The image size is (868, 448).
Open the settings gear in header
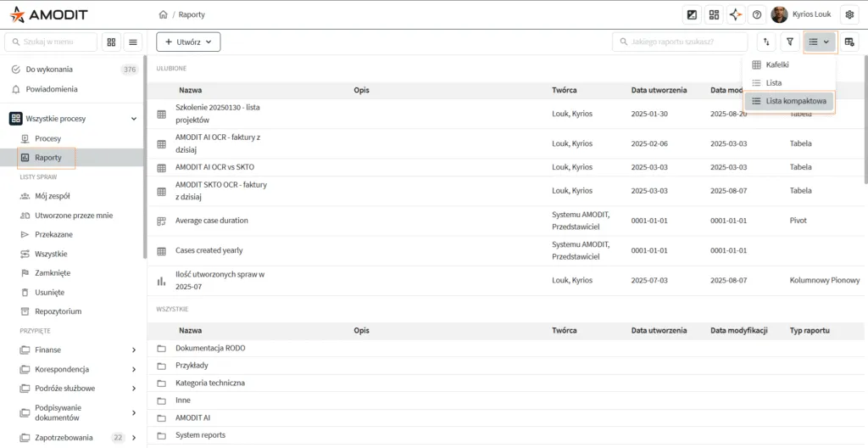click(849, 15)
